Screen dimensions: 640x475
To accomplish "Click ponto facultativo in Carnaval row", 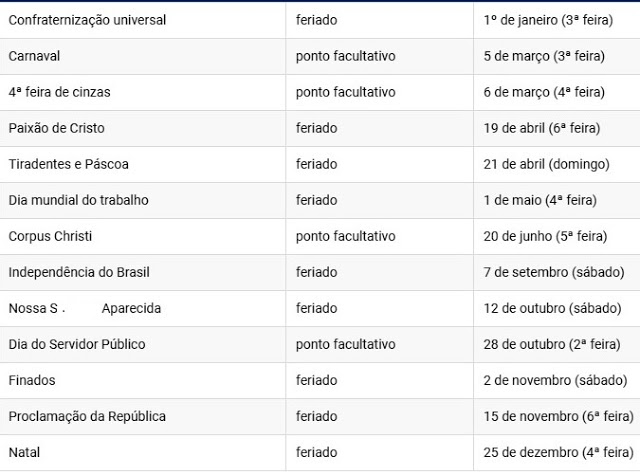I will (346, 56).
